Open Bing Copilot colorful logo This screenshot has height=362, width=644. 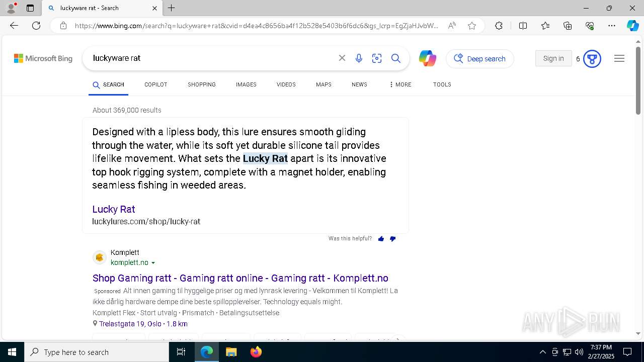427,58
